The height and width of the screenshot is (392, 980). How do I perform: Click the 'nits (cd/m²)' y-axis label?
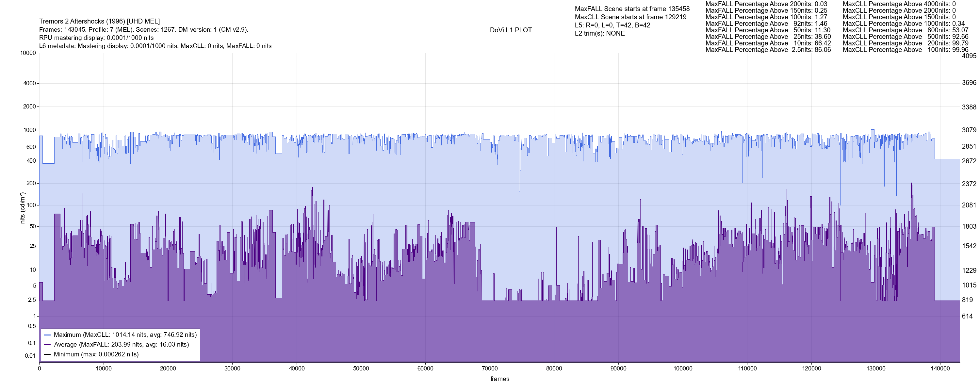click(23, 208)
